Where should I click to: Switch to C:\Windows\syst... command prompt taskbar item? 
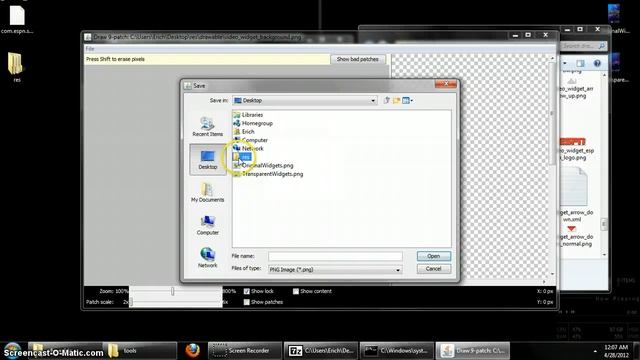point(396,351)
